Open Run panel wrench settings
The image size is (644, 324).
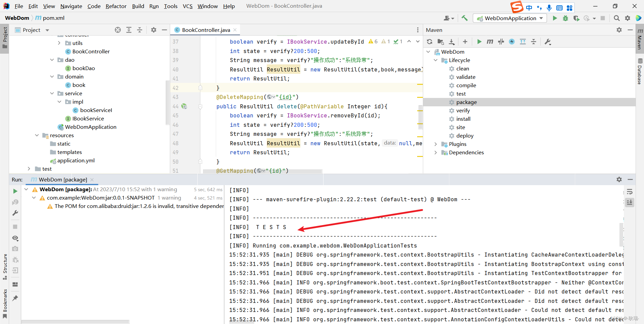click(15, 213)
